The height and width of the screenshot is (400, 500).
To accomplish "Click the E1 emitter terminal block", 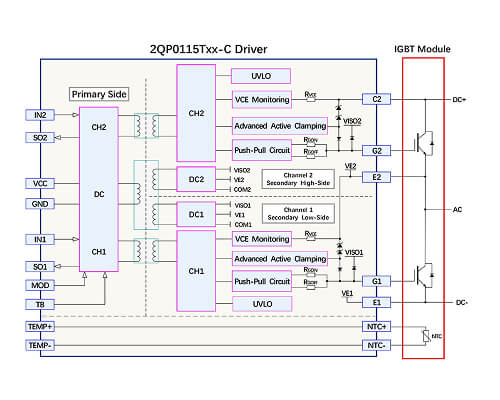I will (x=376, y=303).
